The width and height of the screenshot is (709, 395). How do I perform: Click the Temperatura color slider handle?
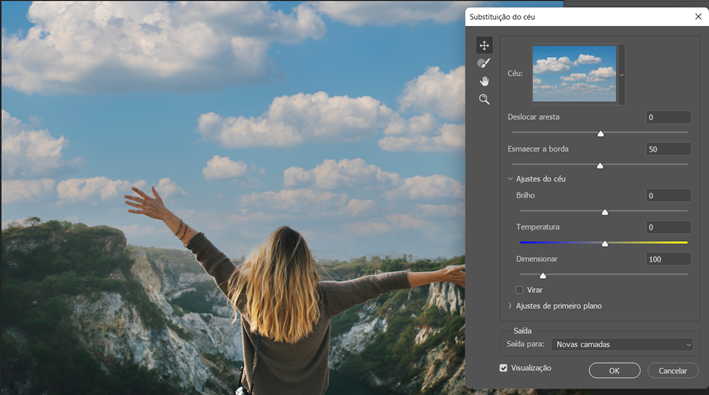(x=605, y=244)
